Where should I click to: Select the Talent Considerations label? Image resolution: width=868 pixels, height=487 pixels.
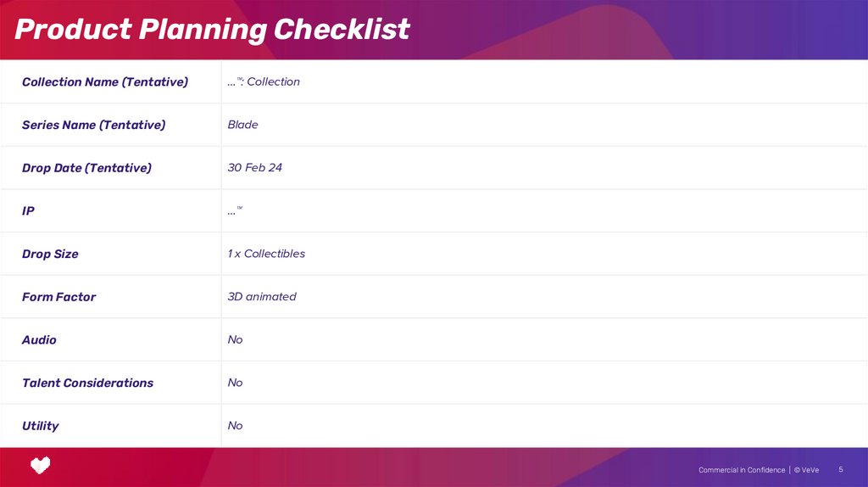(x=87, y=383)
